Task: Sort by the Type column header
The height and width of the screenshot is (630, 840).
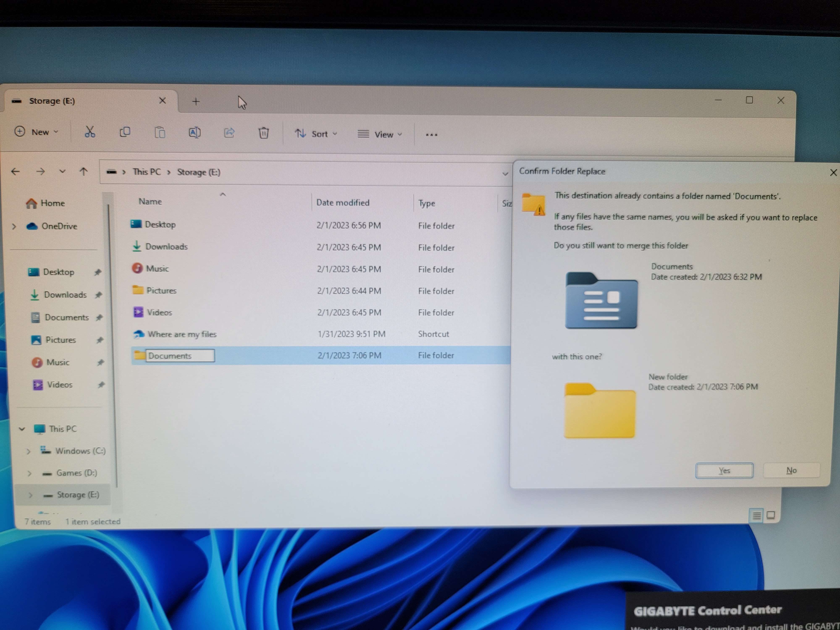Action: (427, 203)
